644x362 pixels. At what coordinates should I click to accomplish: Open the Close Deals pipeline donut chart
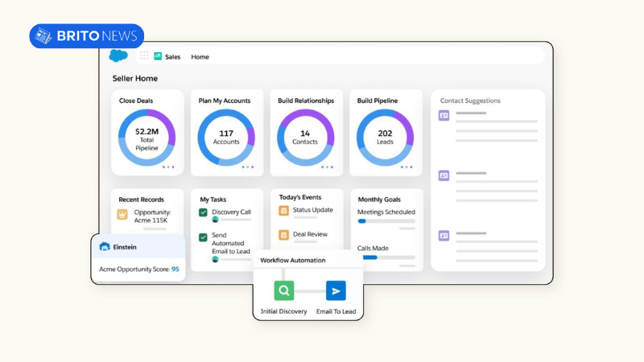[x=147, y=138]
